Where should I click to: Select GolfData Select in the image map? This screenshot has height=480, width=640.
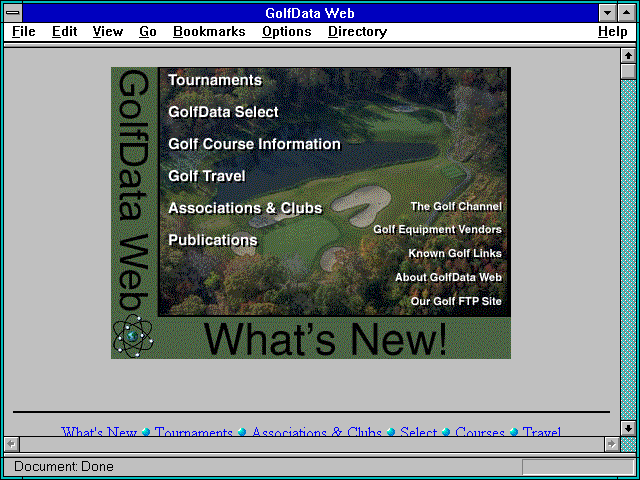pyautogui.click(x=223, y=112)
